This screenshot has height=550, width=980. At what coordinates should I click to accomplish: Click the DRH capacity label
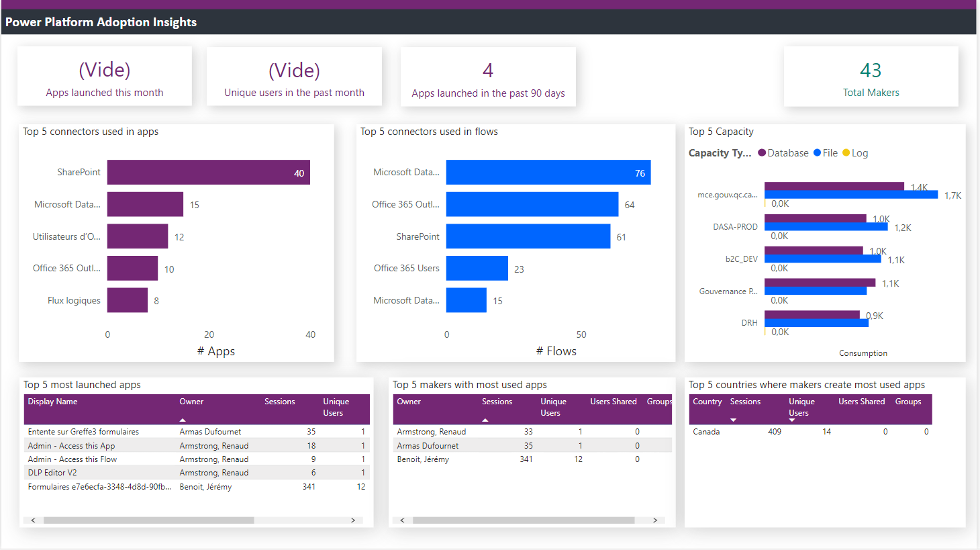tap(749, 323)
